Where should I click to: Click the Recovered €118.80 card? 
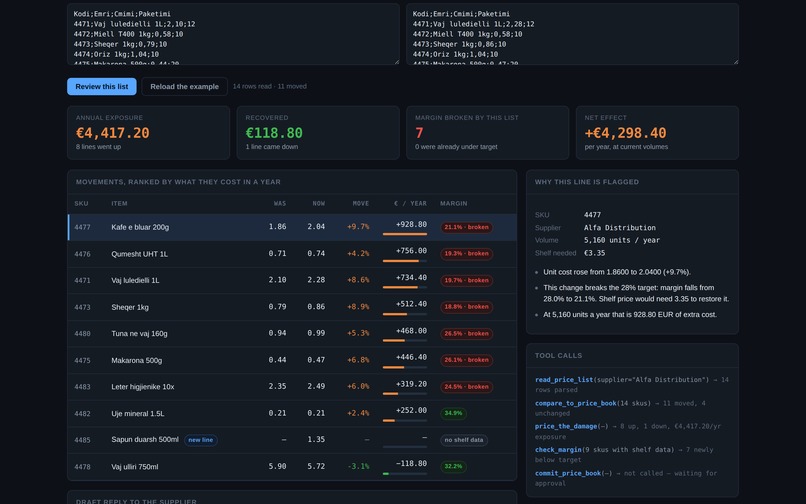(x=318, y=133)
